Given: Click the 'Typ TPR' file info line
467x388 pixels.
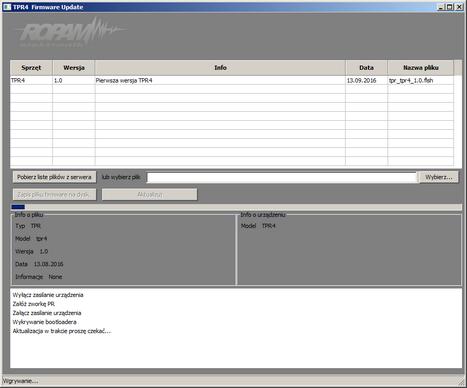Looking at the screenshot, I should tap(28, 226).
